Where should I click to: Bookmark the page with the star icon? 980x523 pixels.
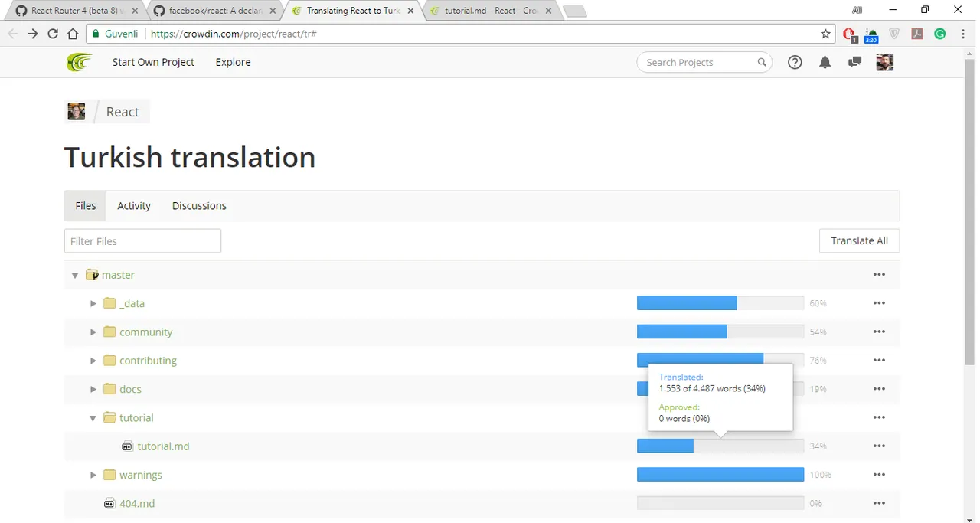click(825, 34)
